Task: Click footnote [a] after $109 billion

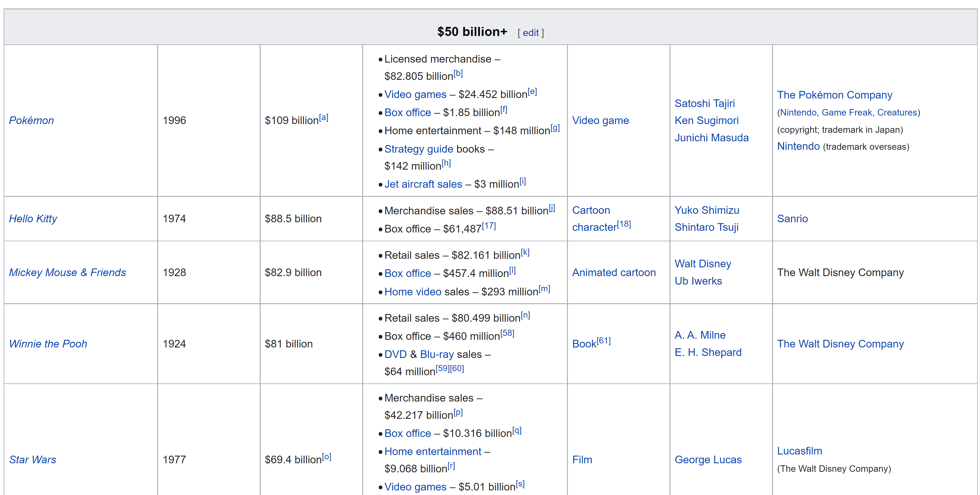Action: click(323, 117)
